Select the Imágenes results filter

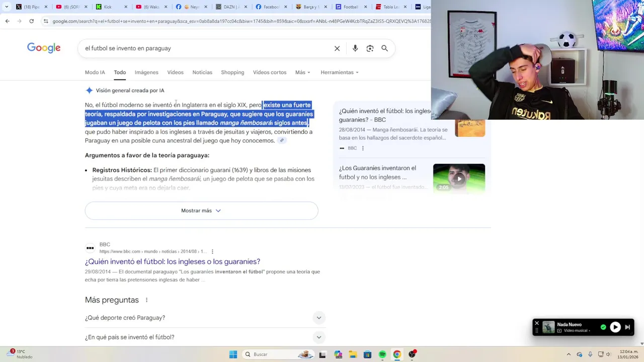[146, 72]
